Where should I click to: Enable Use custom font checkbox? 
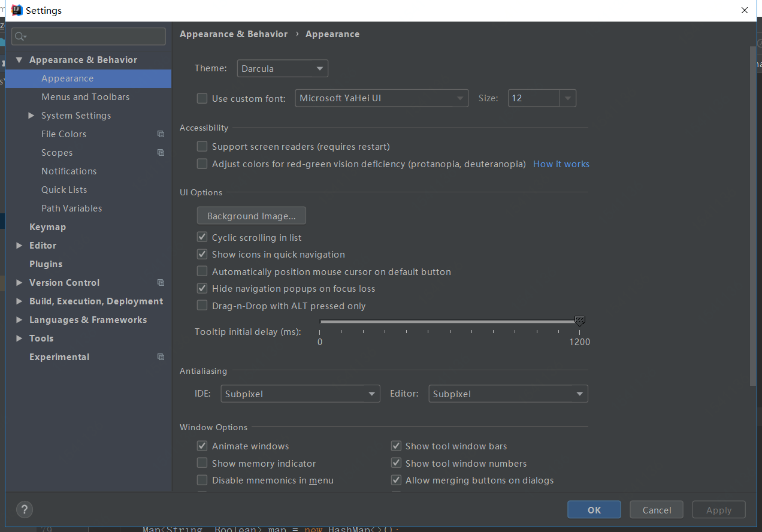[202, 98]
